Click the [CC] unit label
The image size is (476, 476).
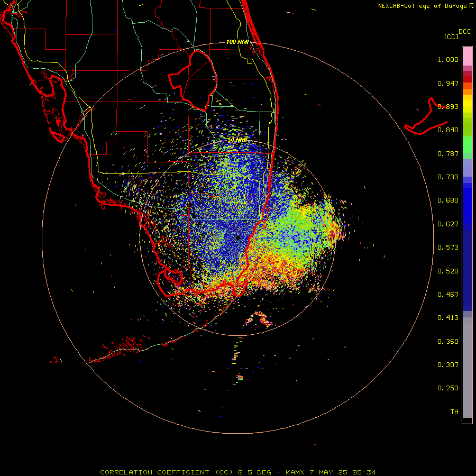[x=452, y=36]
